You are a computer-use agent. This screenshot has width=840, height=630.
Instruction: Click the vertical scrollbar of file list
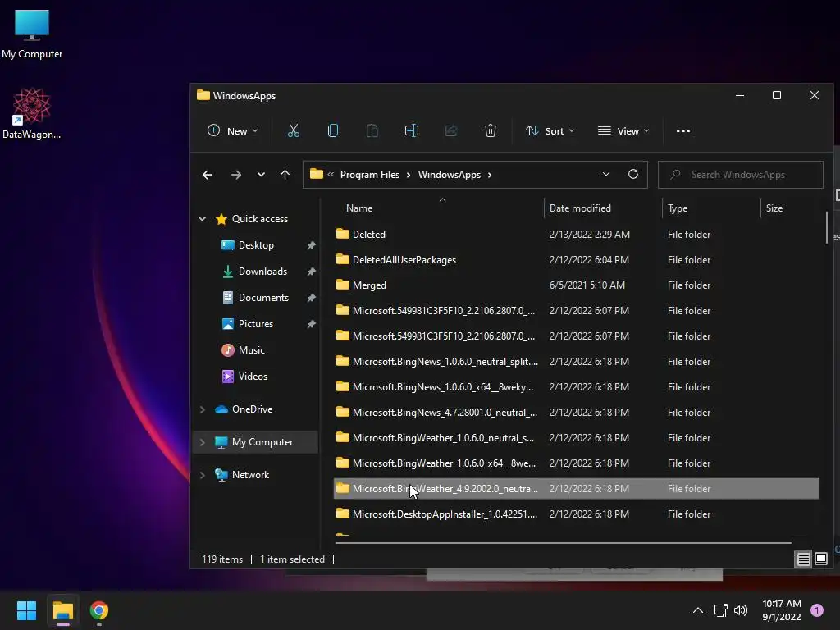pos(827,228)
